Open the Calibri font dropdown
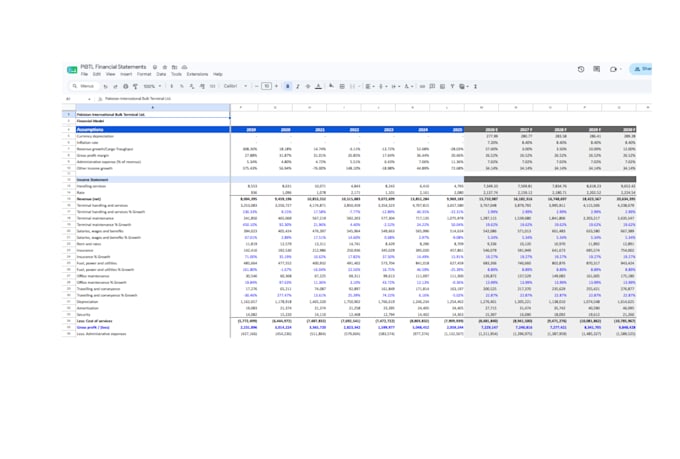Viewport: 680px width, 459px height. click(235, 86)
